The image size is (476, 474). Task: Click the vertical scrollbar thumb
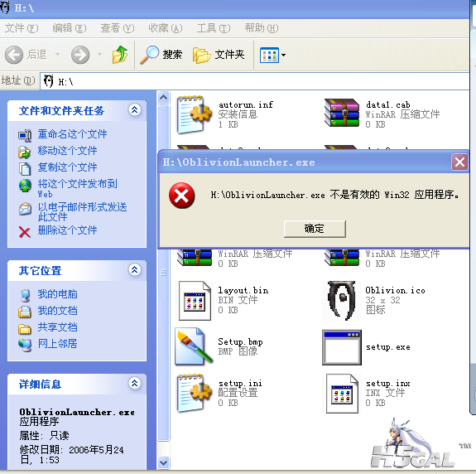click(164, 273)
